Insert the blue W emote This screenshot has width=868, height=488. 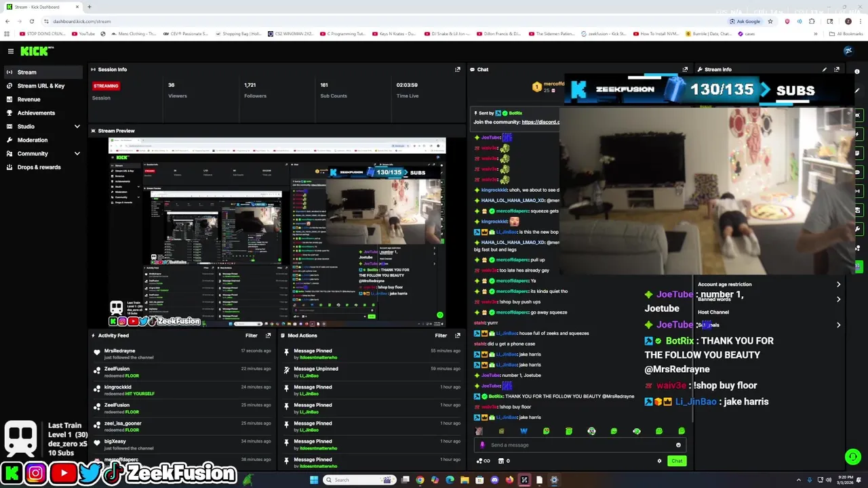point(524,431)
